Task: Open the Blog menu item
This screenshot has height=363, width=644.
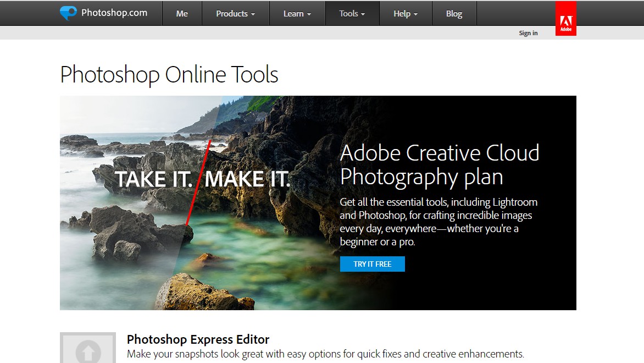Action: tap(454, 13)
